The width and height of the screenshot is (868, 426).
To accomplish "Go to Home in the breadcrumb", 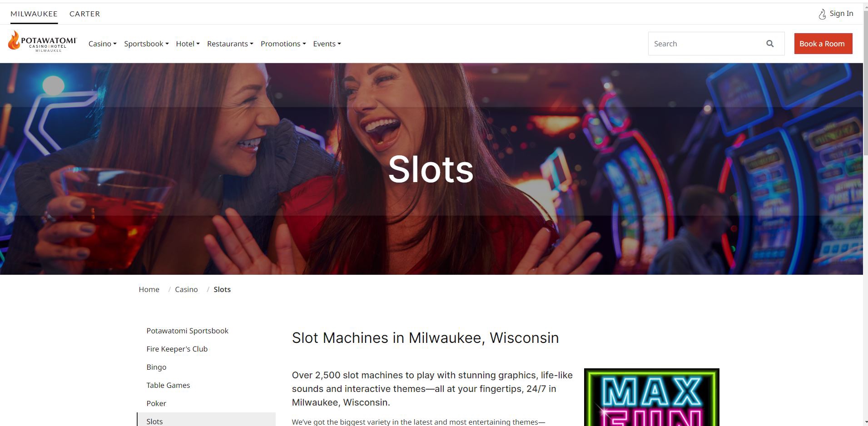I will (x=149, y=289).
